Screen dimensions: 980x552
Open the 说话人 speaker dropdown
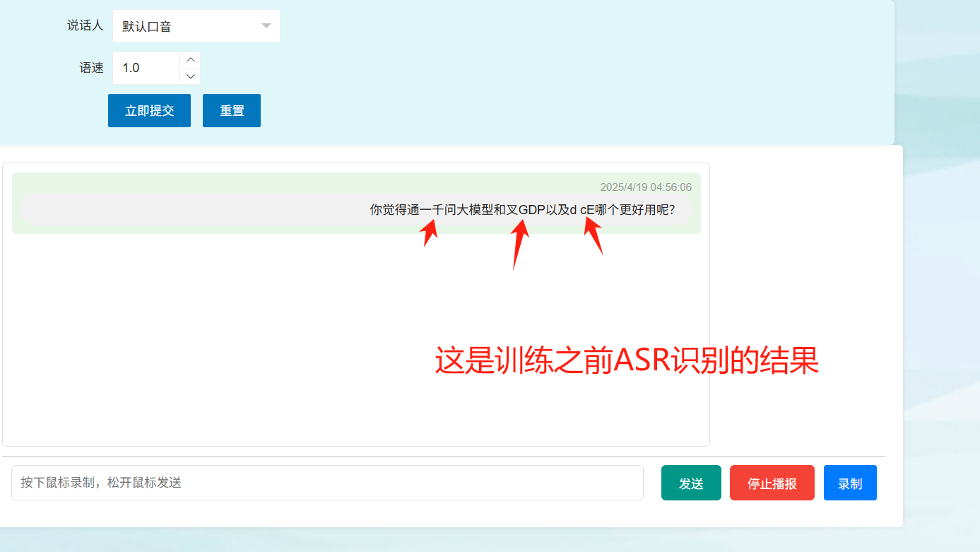(x=196, y=26)
